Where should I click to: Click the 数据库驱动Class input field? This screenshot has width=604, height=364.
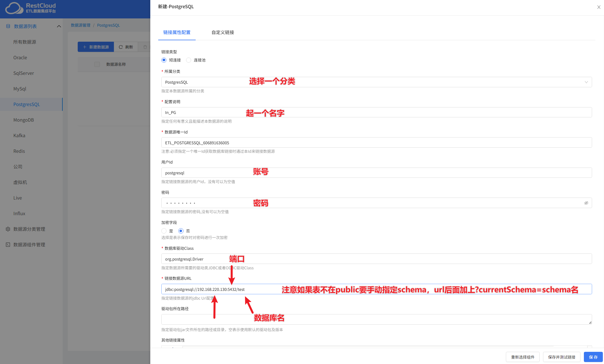[x=377, y=259]
